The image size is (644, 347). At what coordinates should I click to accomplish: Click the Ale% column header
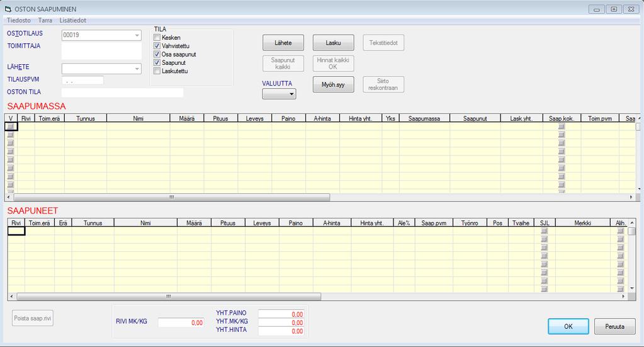point(404,223)
